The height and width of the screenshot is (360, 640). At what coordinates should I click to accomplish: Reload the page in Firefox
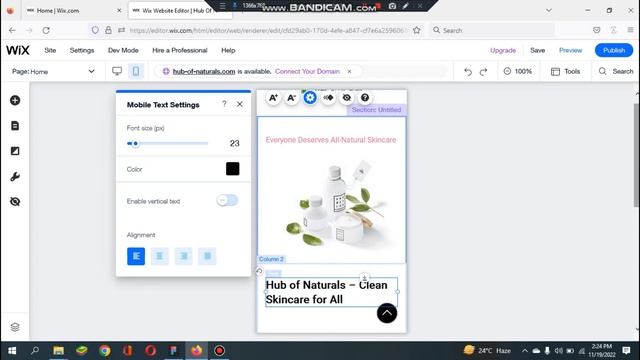[x=46, y=30]
